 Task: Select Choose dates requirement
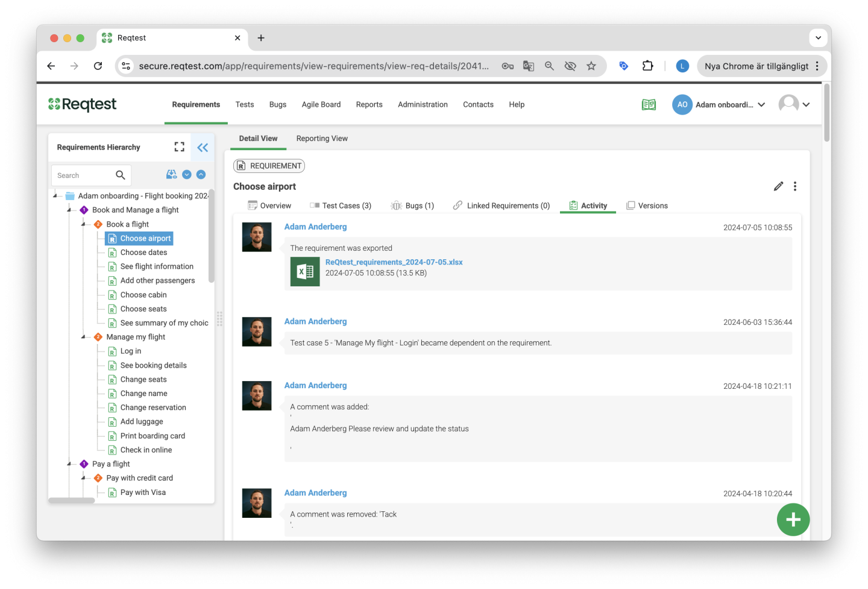tap(143, 252)
